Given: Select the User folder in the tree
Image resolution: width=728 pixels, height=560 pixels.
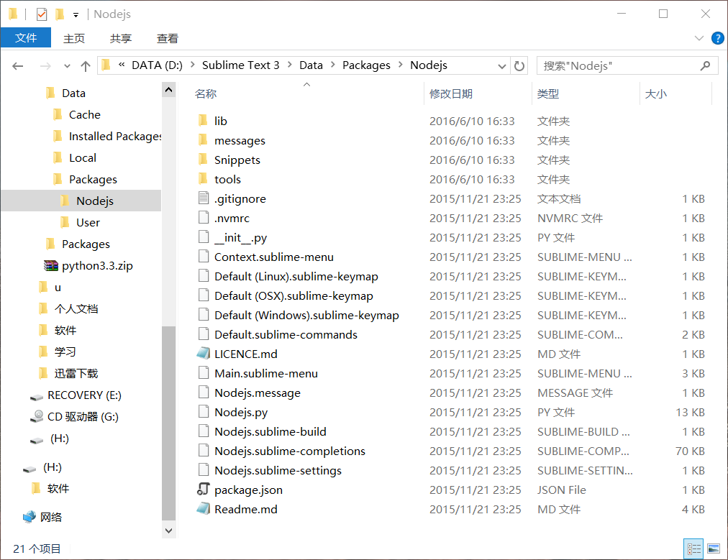Looking at the screenshot, I should pos(88,223).
